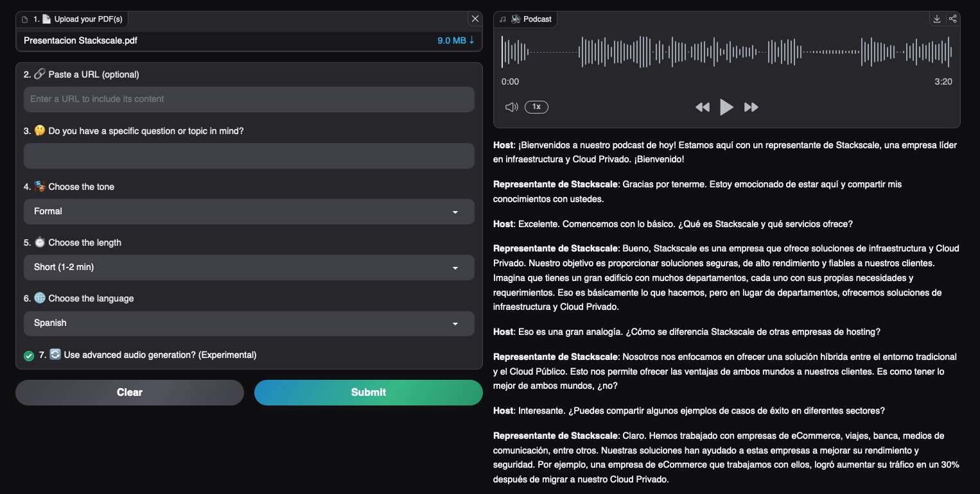Focus the specific question or topic field
This screenshot has width=980, height=494.
click(249, 156)
